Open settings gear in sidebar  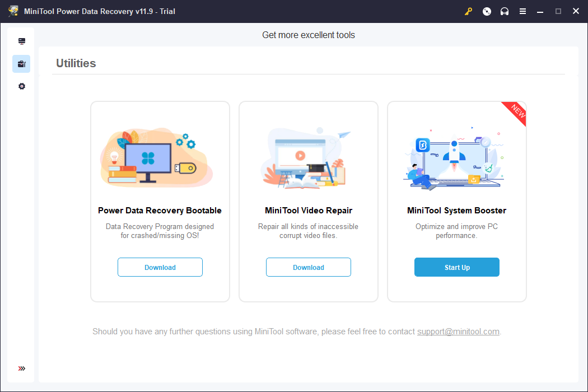[x=22, y=86]
